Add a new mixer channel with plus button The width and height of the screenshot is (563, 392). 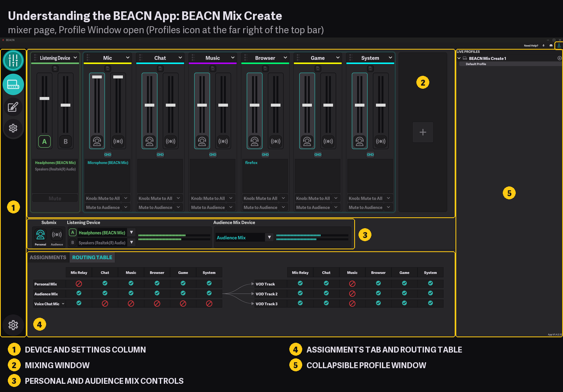click(423, 132)
